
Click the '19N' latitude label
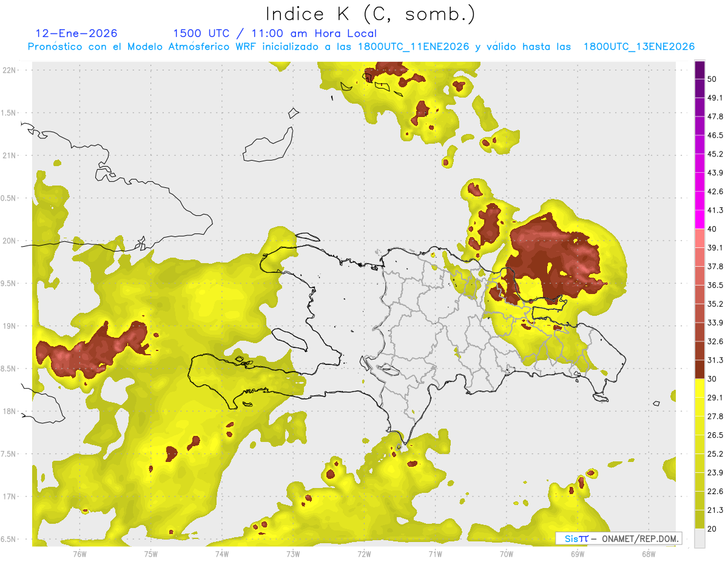point(10,326)
